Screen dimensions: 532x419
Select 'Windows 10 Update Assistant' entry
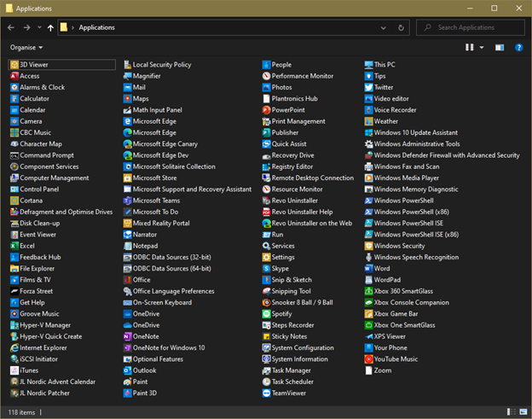tap(411, 132)
